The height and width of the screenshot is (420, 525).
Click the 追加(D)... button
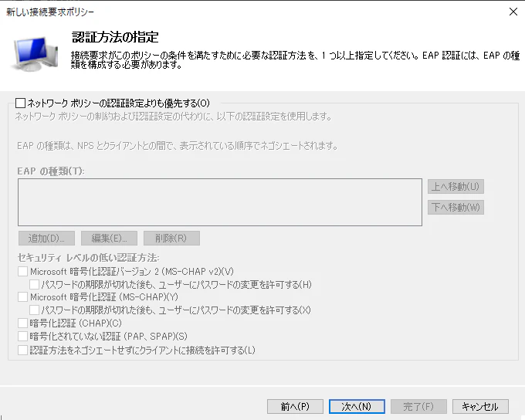[x=46, y=238]
